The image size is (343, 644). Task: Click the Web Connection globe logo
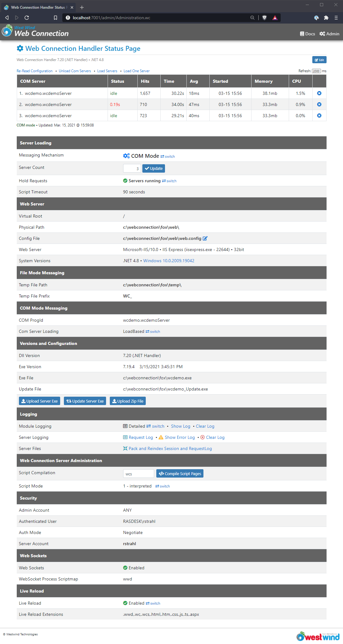7,31
